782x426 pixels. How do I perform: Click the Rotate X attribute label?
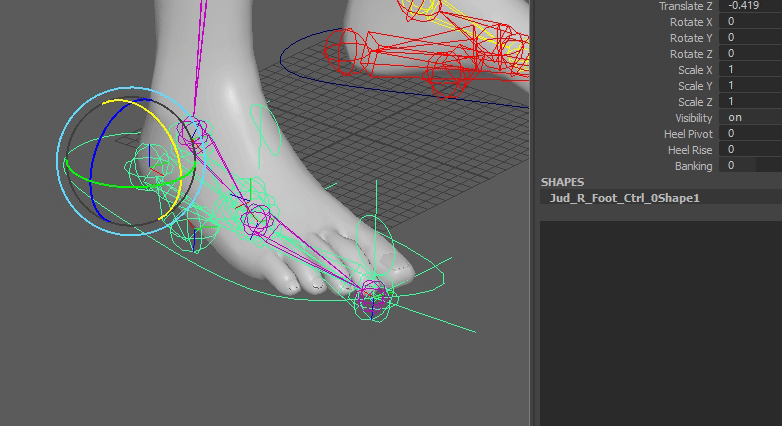[x=691, y=22]
